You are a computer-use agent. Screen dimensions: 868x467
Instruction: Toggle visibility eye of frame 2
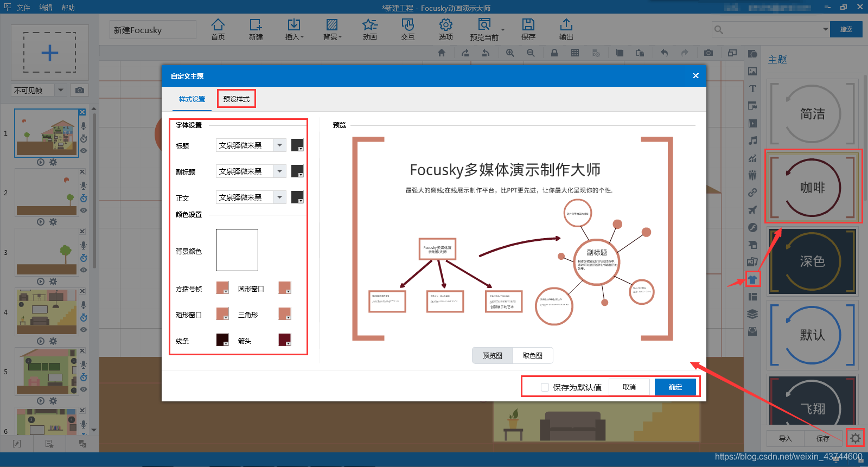84,210
